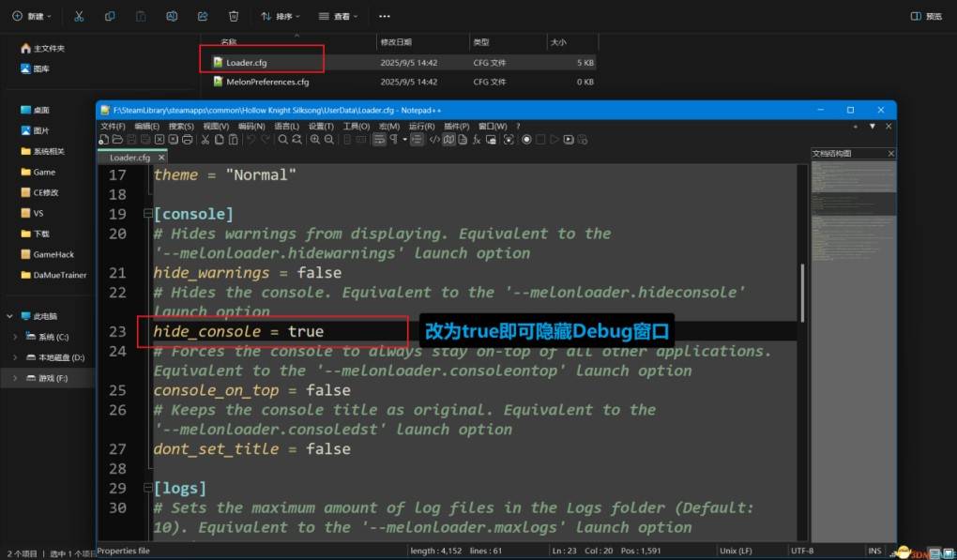
Task: Open the 新建 dropdown in File Explorer
Action: (x=32, y=17)
